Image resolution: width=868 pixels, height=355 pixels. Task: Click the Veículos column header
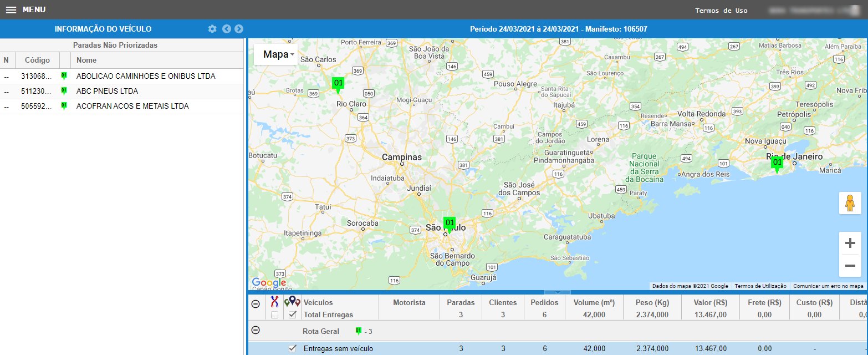319,302
